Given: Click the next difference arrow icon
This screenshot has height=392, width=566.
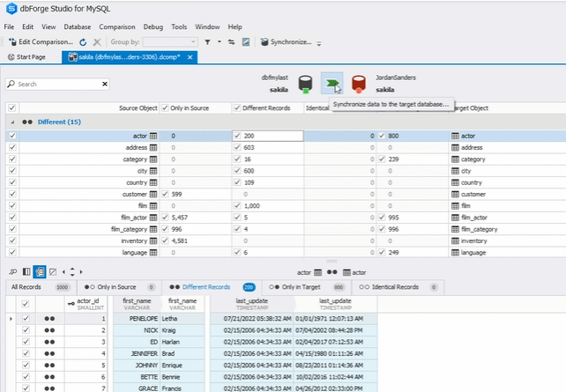Looking at the screenshot, I should click(x=81, y=272).
